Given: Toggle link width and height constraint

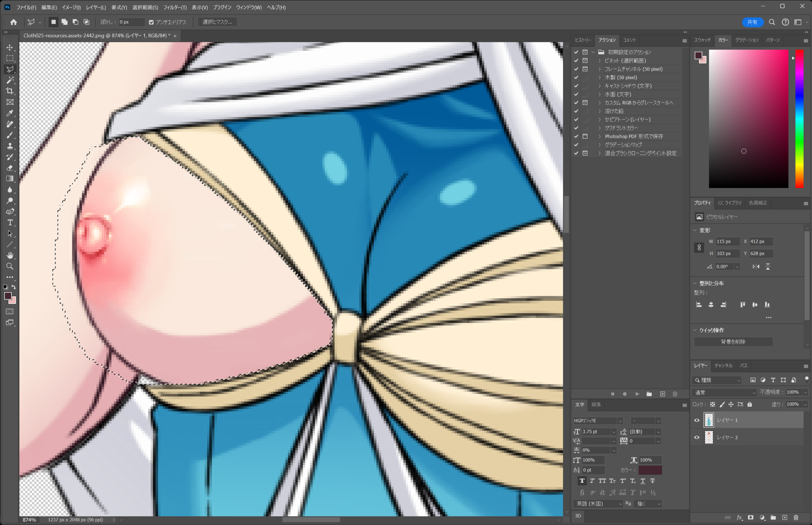Looking at the screenshot, I should 699,247.
